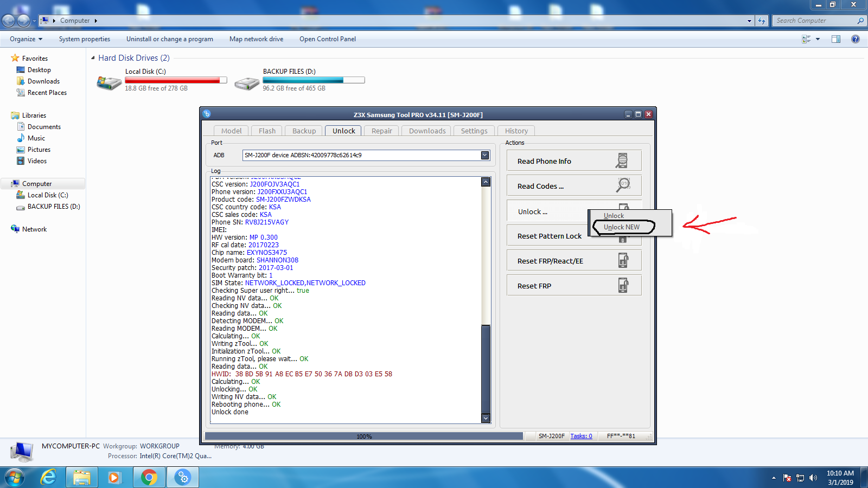The width and height of the screenshot is (868, 488).
Task: Open Documents library
Action: (x=44, y=127)
